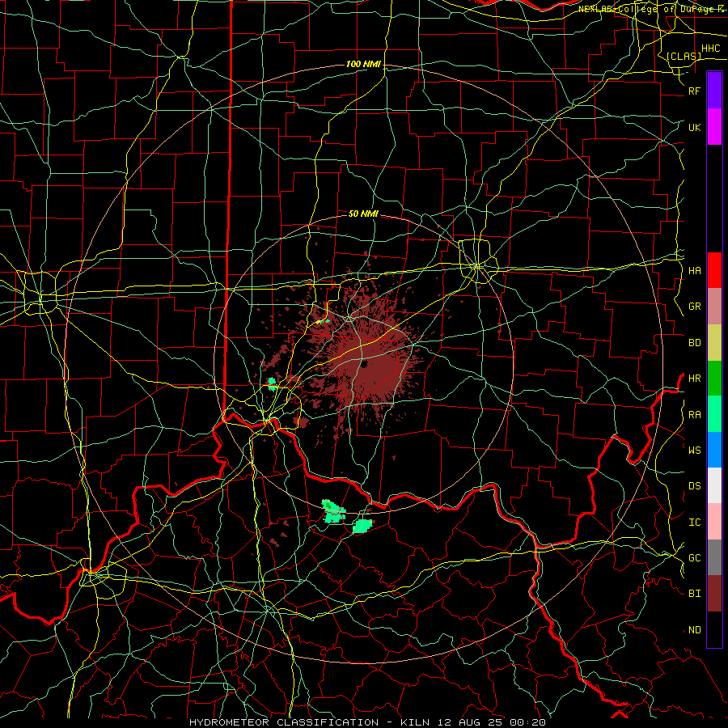This screenshot has width=728, height=728.
Task: Select the ND legend label
Action: pos(694,630)
